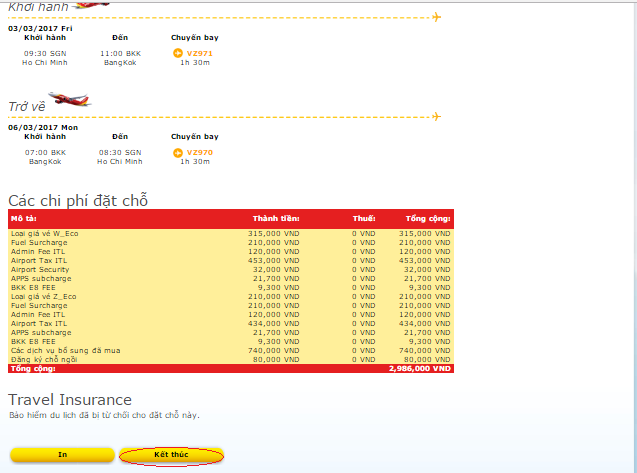
Task: Select Loại giá vé Z_Eco row
Action: (231, 297)
